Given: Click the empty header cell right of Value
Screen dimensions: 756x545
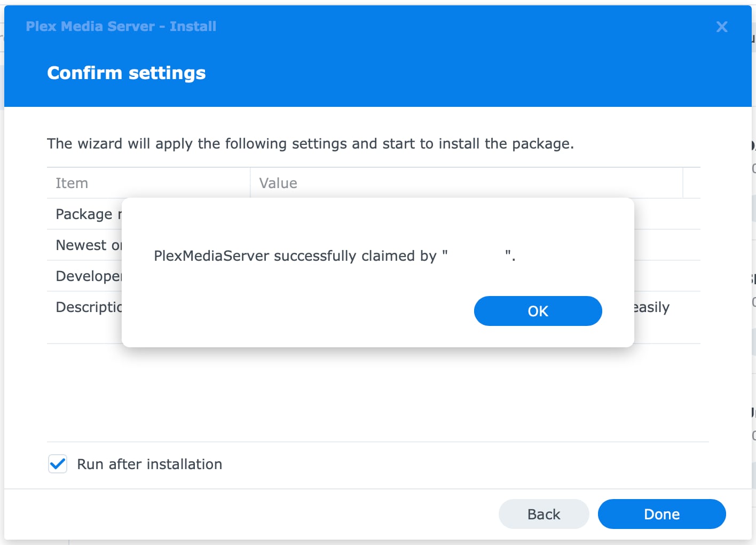Looking at the screenshot, I should pos(692,183).
